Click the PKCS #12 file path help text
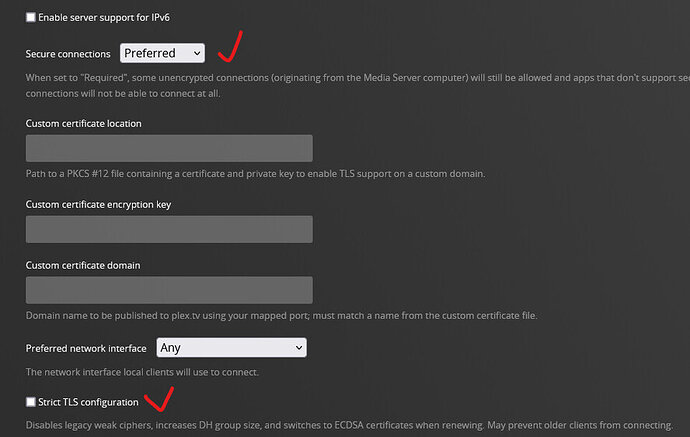The width and height of the screenshot is (690, 437). pos(255,174)
